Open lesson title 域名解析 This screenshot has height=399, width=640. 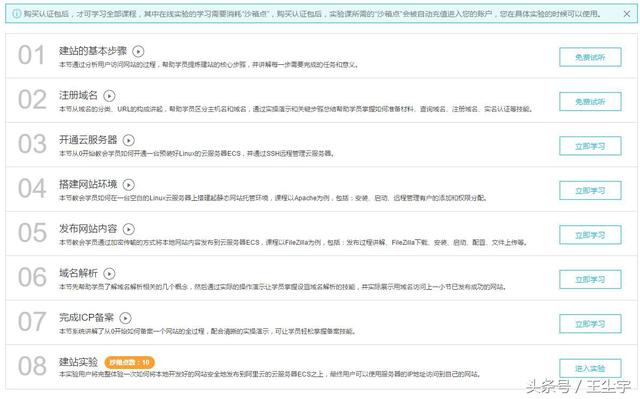coord(78,273)
